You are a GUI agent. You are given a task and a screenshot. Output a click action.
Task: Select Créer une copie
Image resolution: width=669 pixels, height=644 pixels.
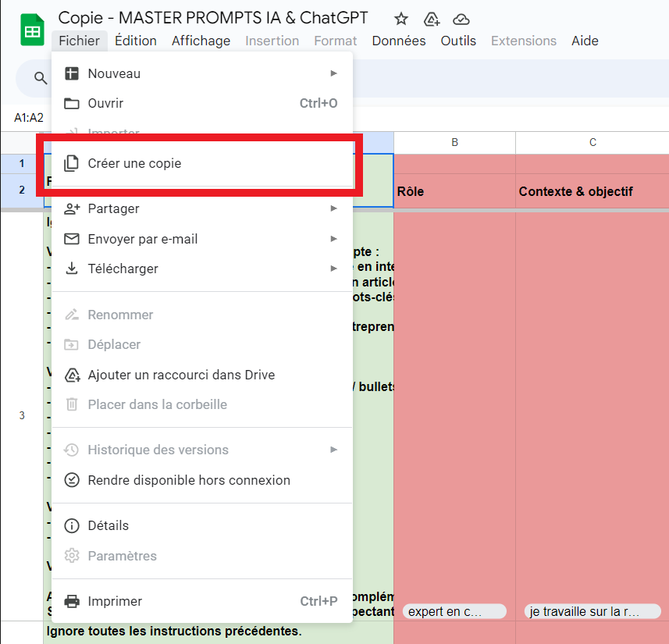coord(134,164)
